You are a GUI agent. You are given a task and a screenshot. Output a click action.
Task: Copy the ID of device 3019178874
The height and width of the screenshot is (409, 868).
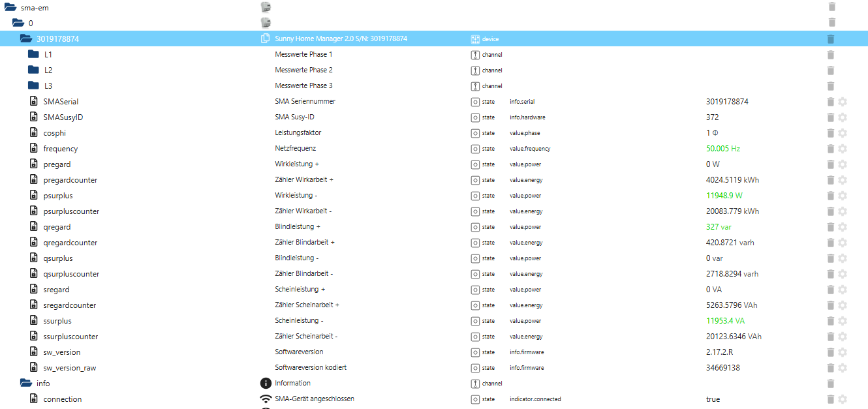(x=265, y=38)
